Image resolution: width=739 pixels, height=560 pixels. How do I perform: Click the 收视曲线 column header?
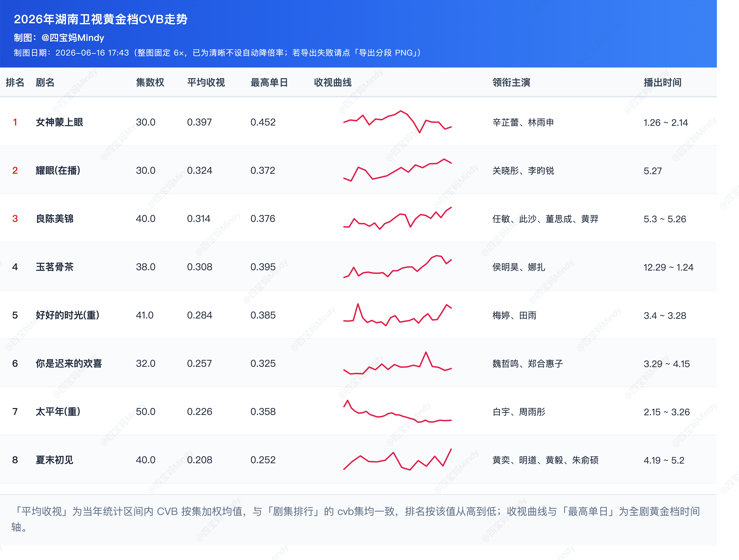tap(333, 82)
